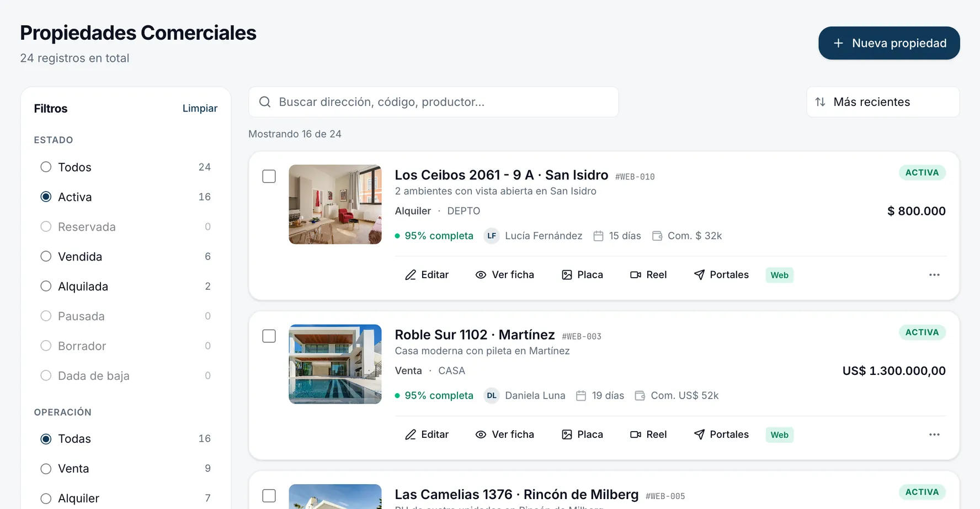Image resolution: width=980 pixels, height=509 pixels.
Task: Choose the Vendida status filter
Action: 46,257
